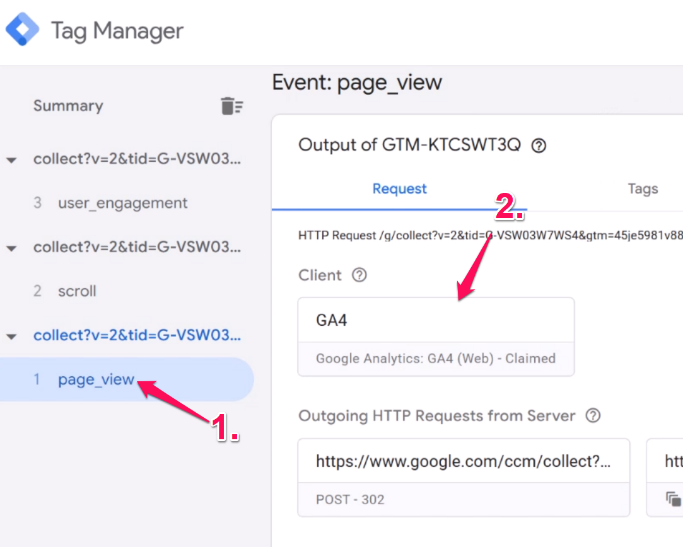Viewport: 683px width, 547px height.
Task: Switch to the Request tab
Action: pos(399,189)
